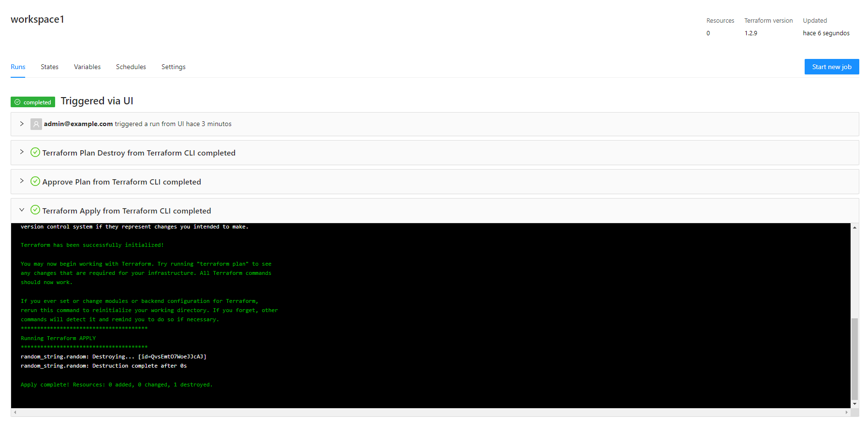Image resolution: width=868 pixels, height=428 pixels.
Task: Click the vertical log scrollbar thumb
Action: click(855, 359)
